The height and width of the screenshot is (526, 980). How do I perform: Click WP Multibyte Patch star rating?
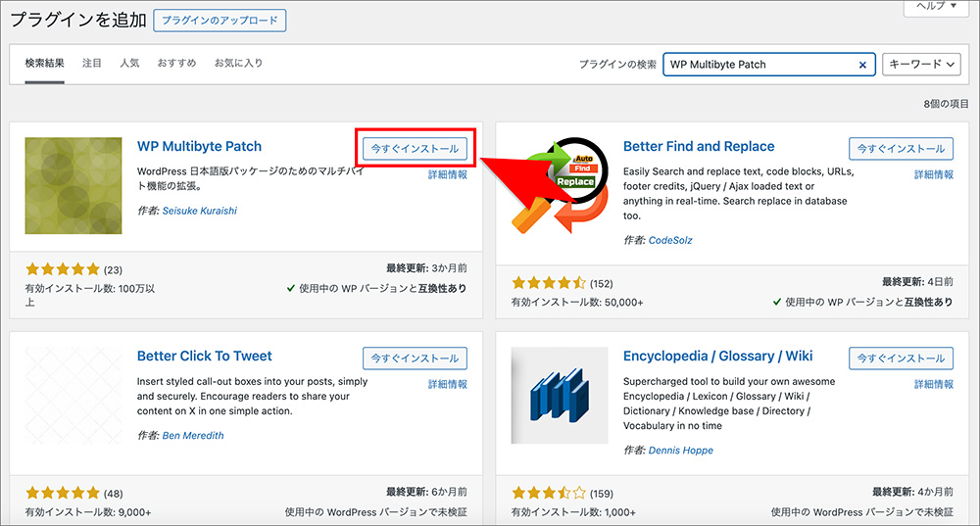point(63,269)
